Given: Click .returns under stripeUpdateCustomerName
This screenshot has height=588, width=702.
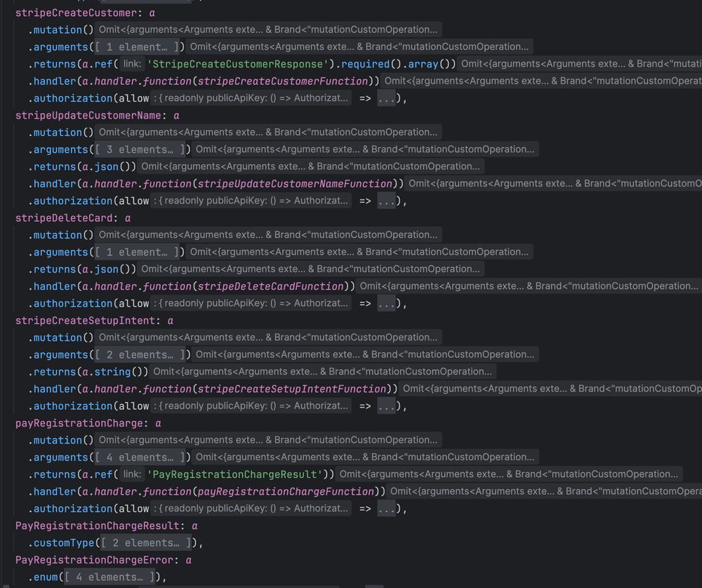Looking at the screenshot, I should point(52,167).
